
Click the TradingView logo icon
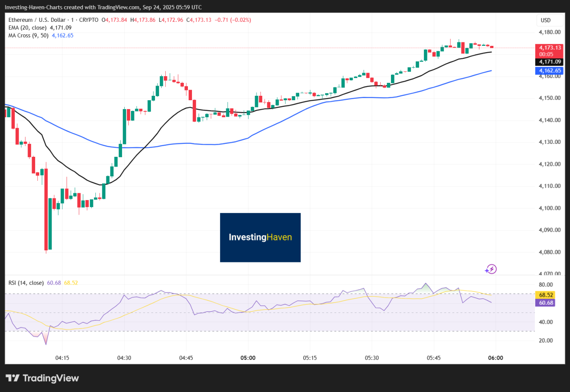12,378
